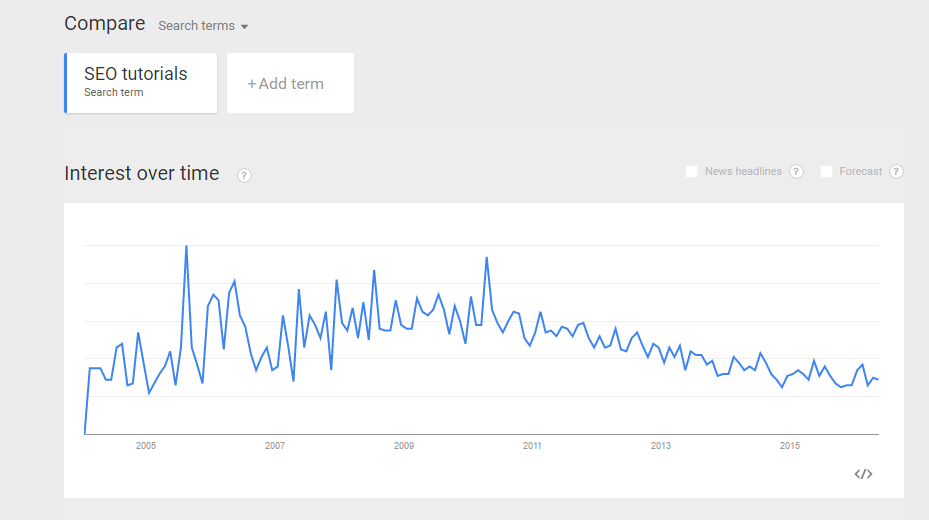The width and height of the screenshot is (929, 520).
Task: Enable the Forecast checkbox
Action: tap(827, 172)
